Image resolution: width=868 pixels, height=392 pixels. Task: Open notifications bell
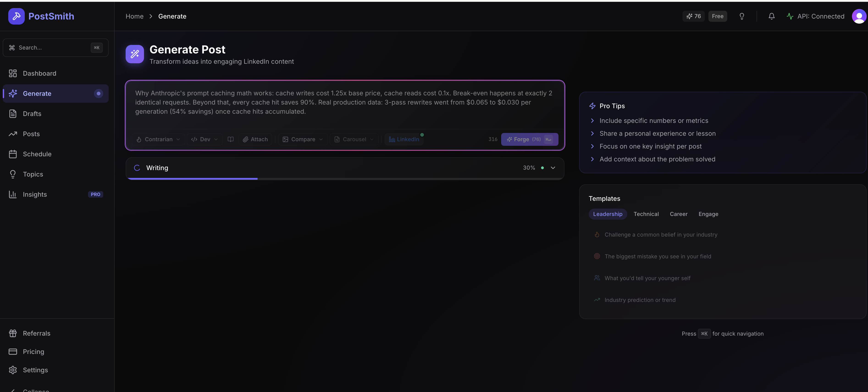(x=772, y=16)
